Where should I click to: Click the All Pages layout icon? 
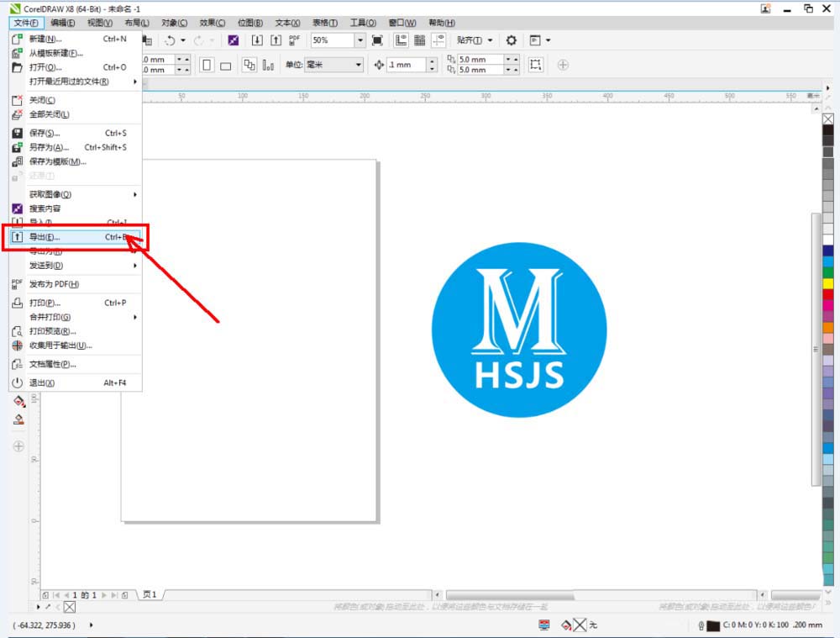249,66
